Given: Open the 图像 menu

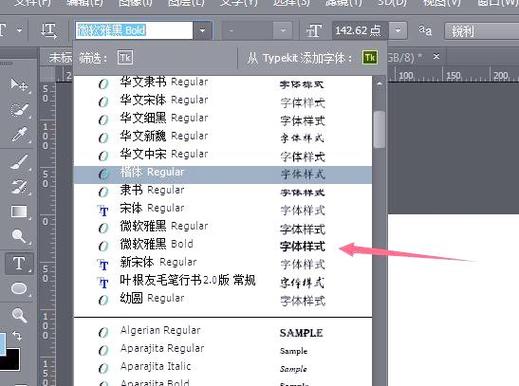Looking at the screenshot, I should pos(135,3).
